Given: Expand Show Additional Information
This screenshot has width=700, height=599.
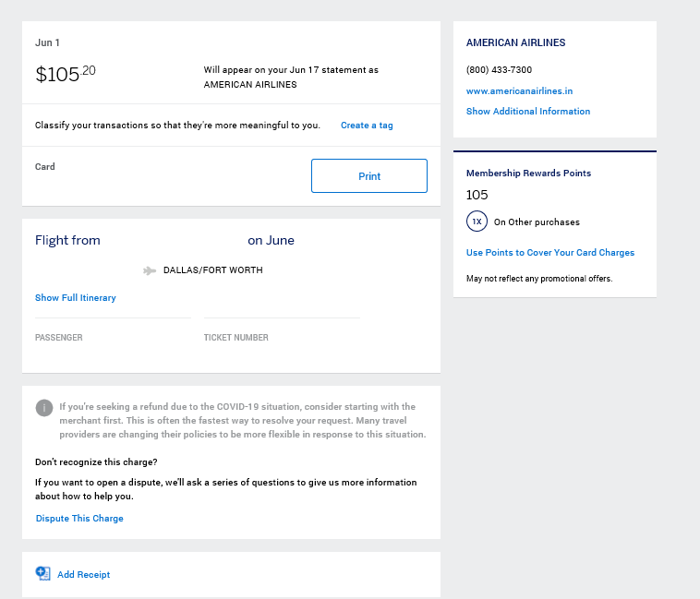Looking at the screenshot, I should pos(528,111).
